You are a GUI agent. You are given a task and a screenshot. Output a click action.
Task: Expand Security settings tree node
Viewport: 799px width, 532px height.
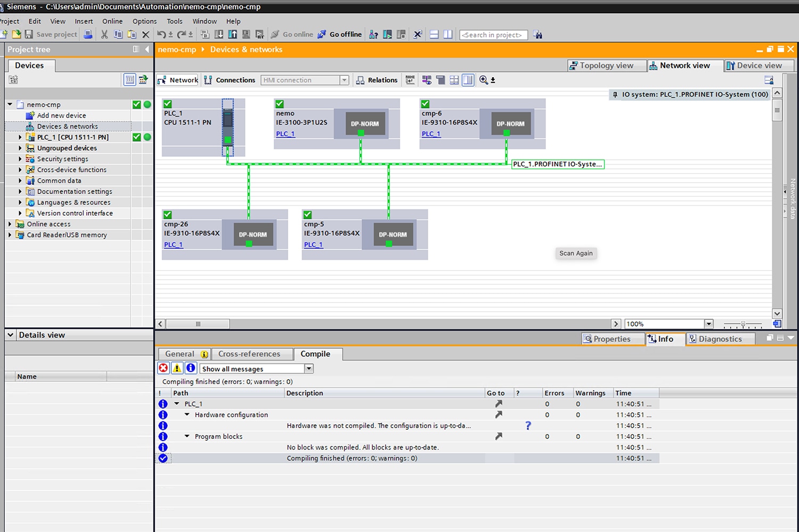point(20,159)
